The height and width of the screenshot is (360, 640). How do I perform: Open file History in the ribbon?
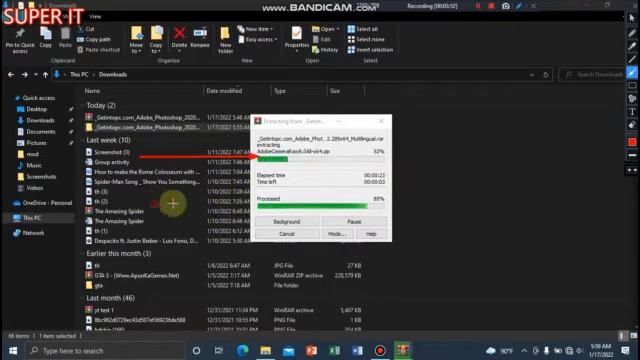[x=325, y=50]
